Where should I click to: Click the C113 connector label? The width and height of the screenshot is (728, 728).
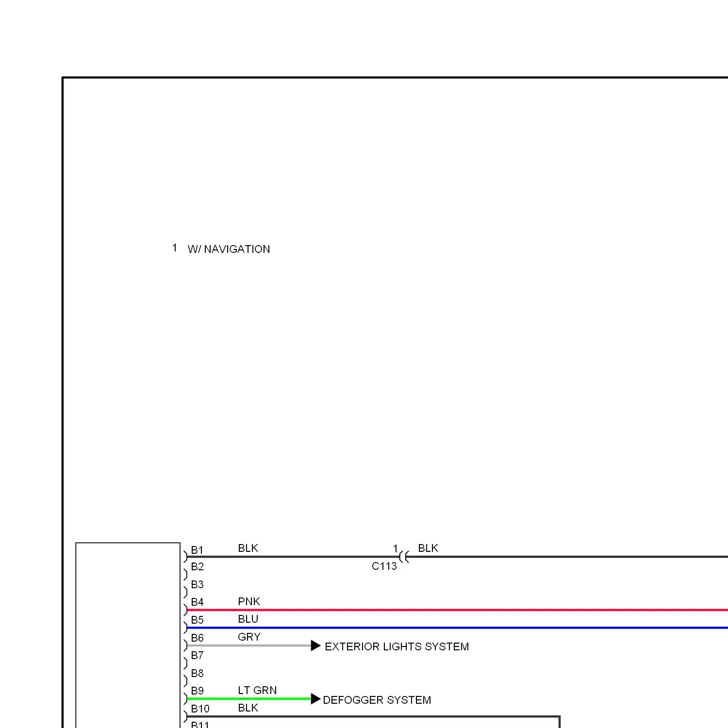[x=384, y=566]
